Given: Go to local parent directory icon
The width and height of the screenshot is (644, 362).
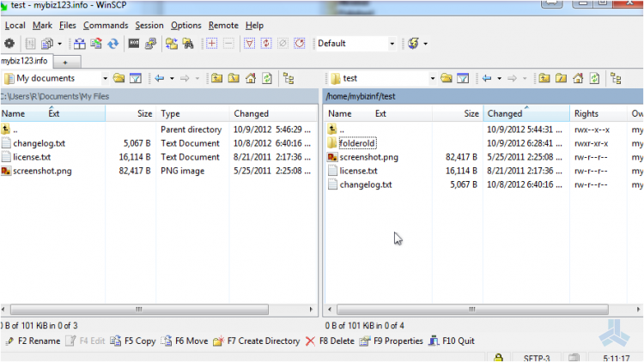Looking at the screenshot, I should [x=217, y=78].
